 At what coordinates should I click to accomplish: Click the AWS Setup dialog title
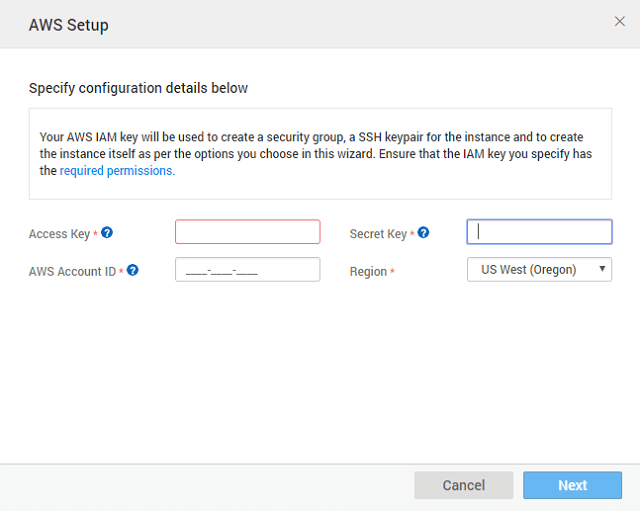(69, 25)
